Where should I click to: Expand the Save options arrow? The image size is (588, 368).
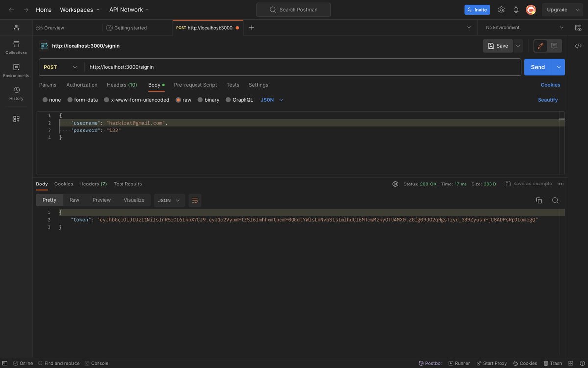518,46
